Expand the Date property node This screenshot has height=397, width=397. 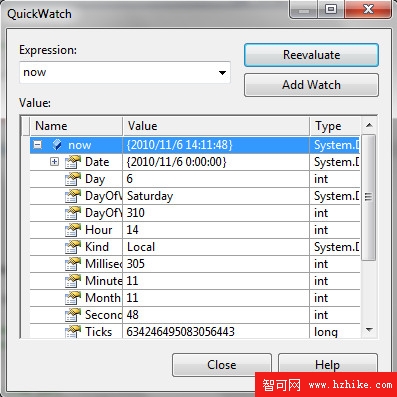point(54,162)
